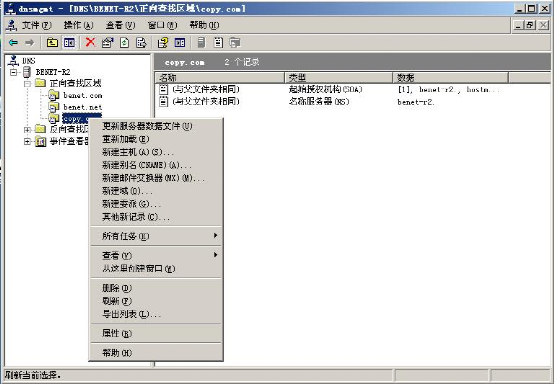Open the 查看(V) submenu in context menu
This screenshot has height=384, width=554.
coord(156,255)
